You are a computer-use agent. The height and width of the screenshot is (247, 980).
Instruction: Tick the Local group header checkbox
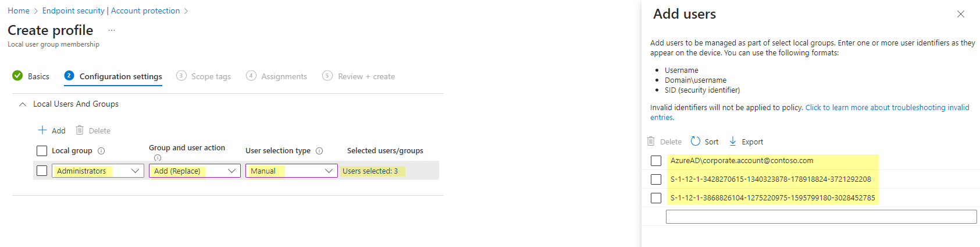[42, 151]
